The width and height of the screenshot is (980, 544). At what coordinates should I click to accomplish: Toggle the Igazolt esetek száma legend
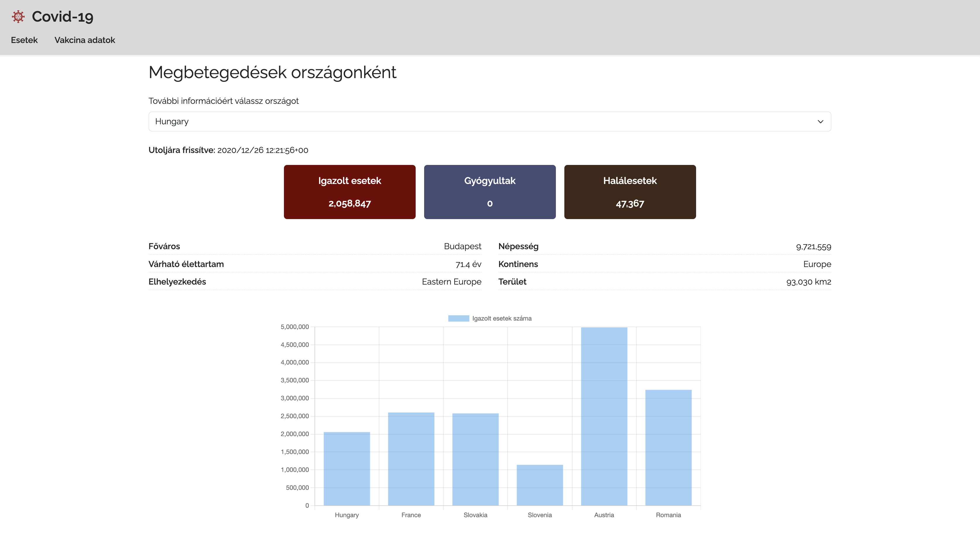click(x=502, y=318)
